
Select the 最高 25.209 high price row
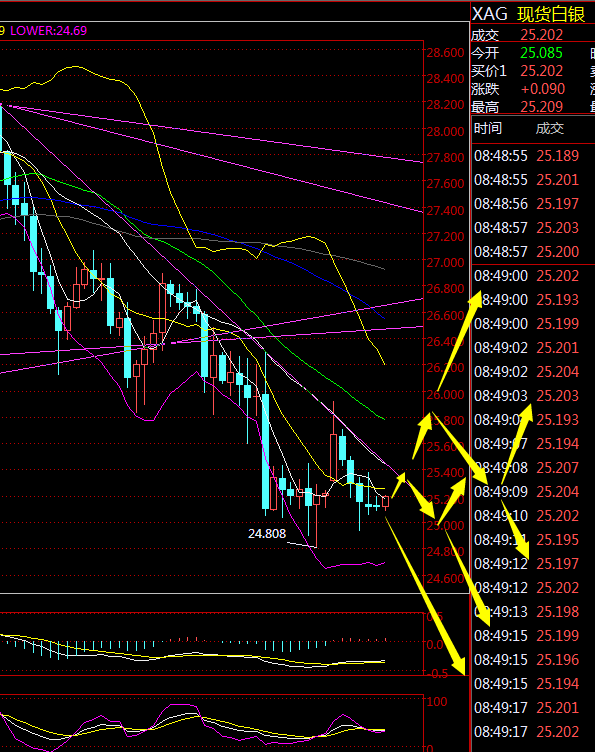[x=517, y=106]
